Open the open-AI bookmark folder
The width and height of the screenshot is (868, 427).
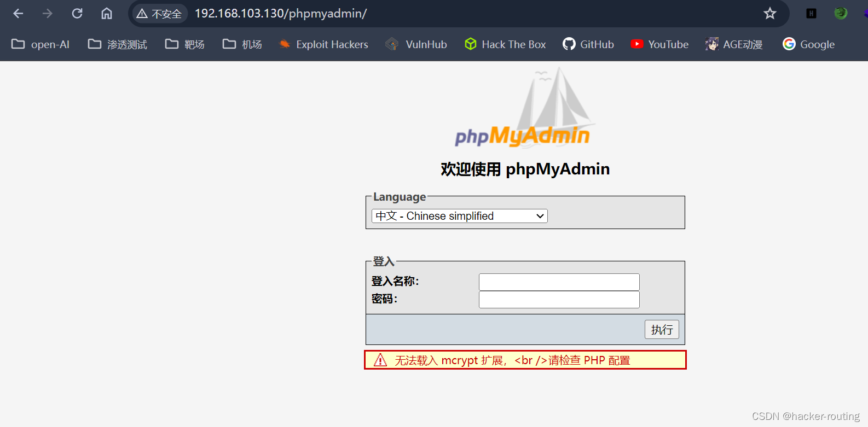pos(40,44)
